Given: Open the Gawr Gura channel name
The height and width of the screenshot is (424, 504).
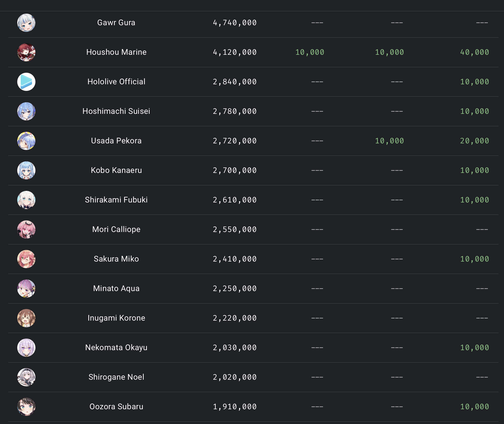Looking at the screenshot, I should 116,22.
